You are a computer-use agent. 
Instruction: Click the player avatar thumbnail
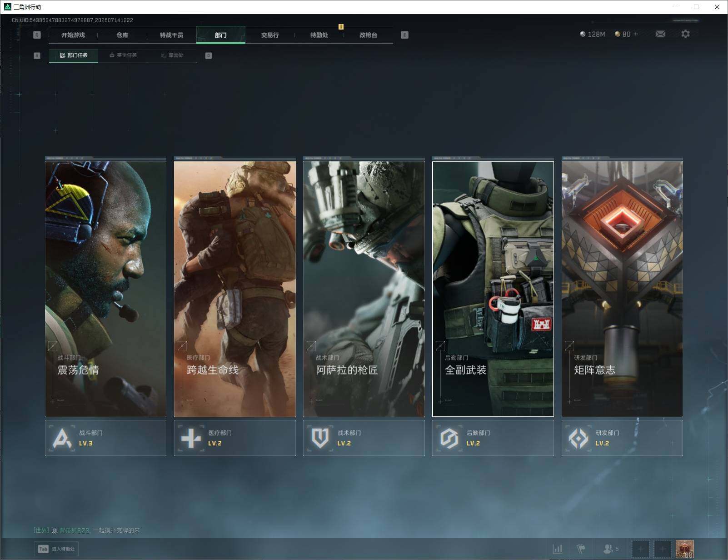coord(684,549)
